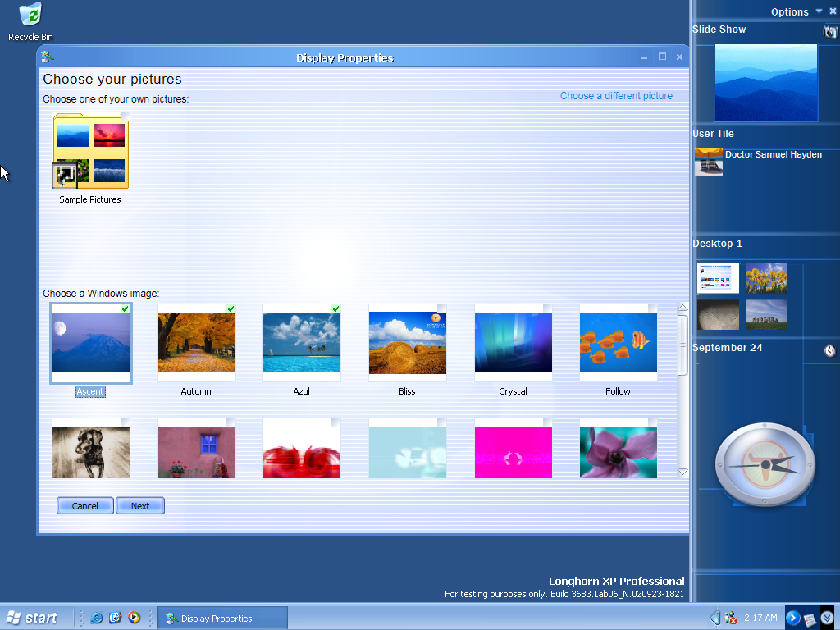Screen dimensions: 840x630
Task: Check the Sample Pictures folder checkbox
Action: pos(126,116)
